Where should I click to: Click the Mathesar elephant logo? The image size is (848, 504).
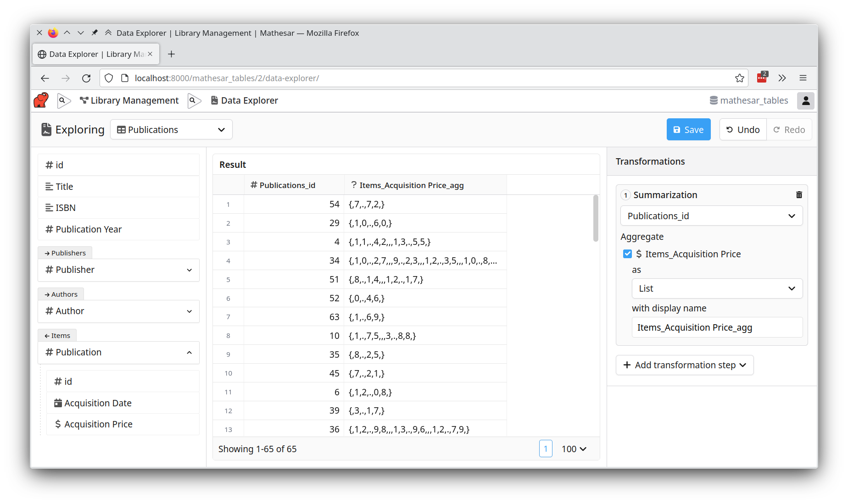[x=40, y=100]
